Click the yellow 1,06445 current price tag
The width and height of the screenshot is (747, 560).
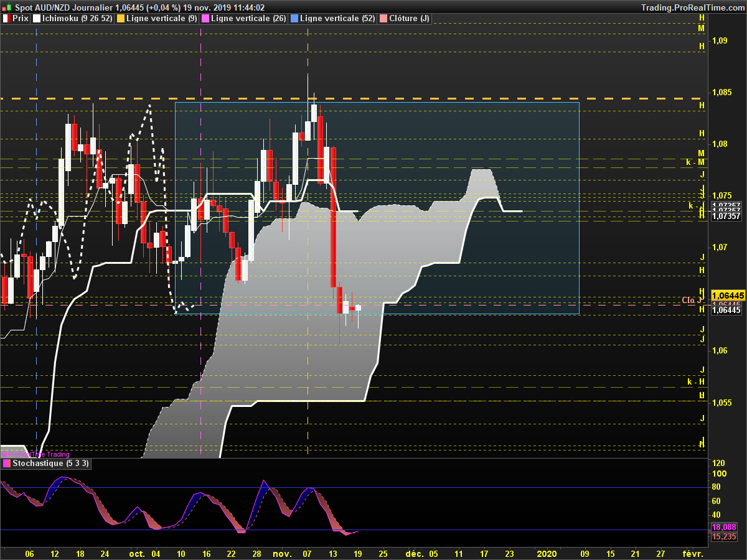(x=728, y=295)
